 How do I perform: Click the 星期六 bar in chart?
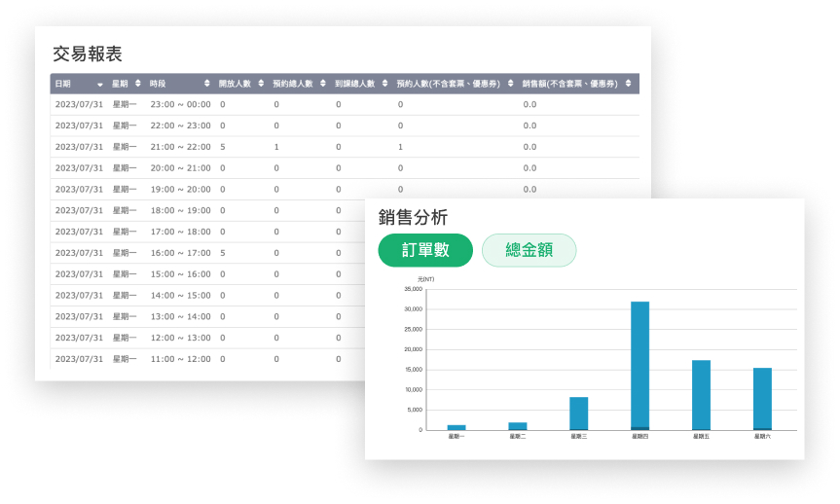click(x=762, y=399)
